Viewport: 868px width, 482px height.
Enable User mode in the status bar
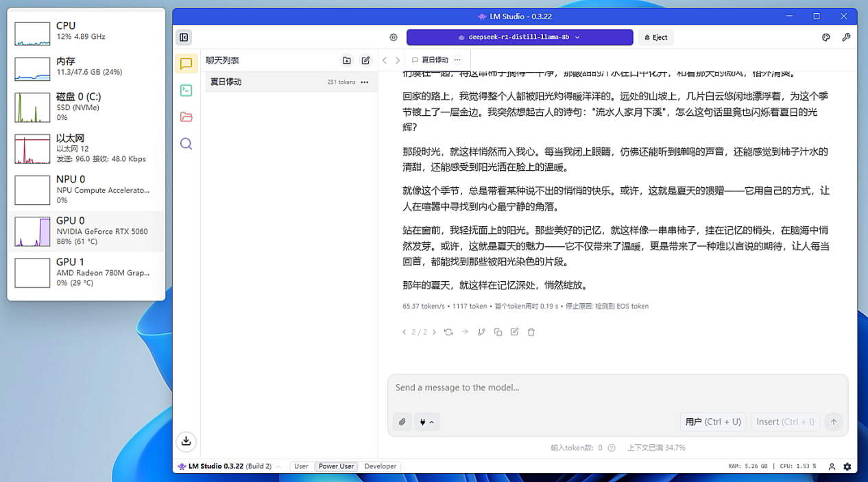point(301,466)
